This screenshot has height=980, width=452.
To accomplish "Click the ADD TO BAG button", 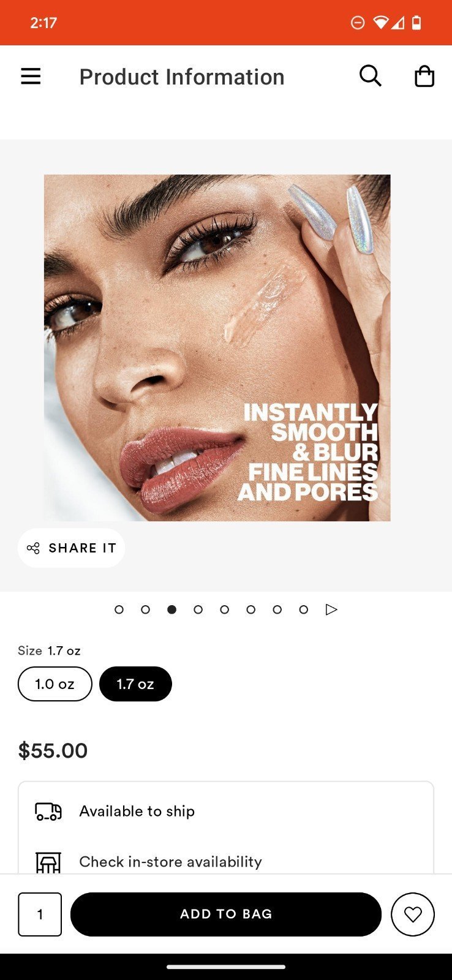I will [226, 914].
